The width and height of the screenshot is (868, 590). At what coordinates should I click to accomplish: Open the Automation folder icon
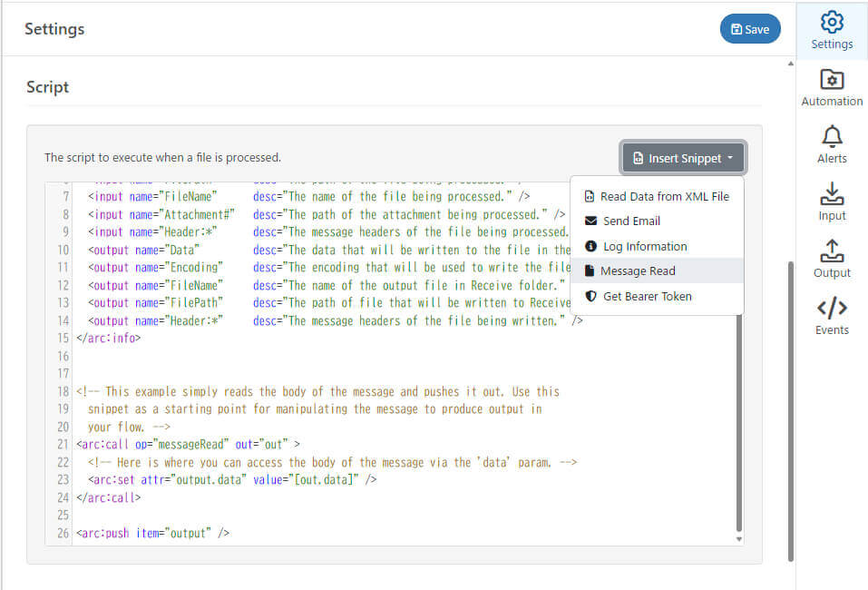(832, 80)
